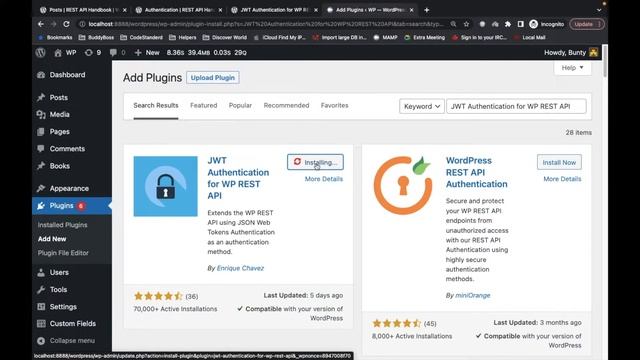Screen dimensions: 640x360
Task: Open the Incognito profile indicator
Action: click(547, 24)
